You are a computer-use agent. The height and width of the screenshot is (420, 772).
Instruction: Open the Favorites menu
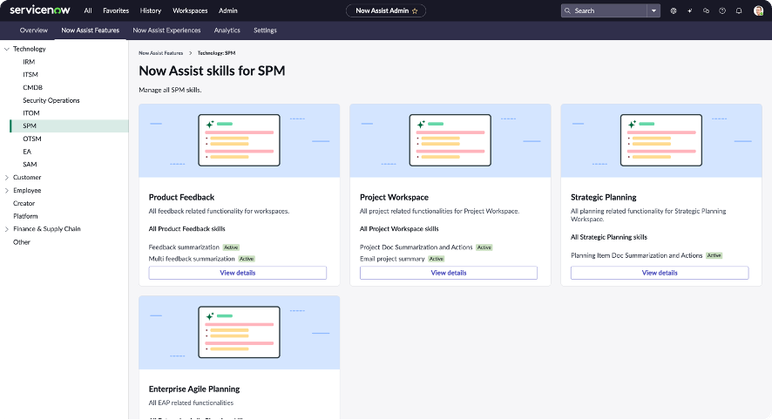116,10
